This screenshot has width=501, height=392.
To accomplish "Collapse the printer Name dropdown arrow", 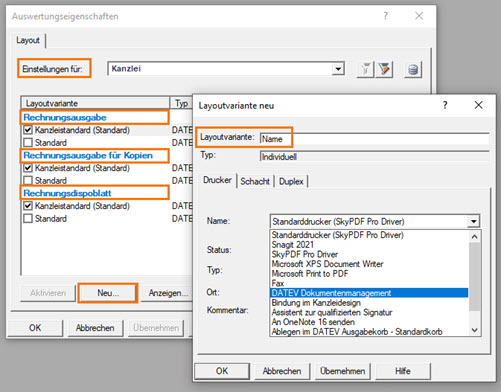I will (x=473, y=221).
